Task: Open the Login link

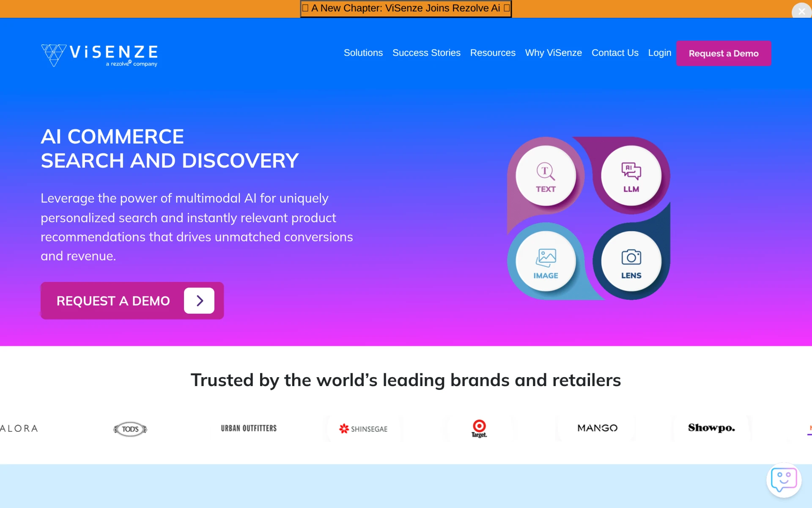Action: pos(659,53)
